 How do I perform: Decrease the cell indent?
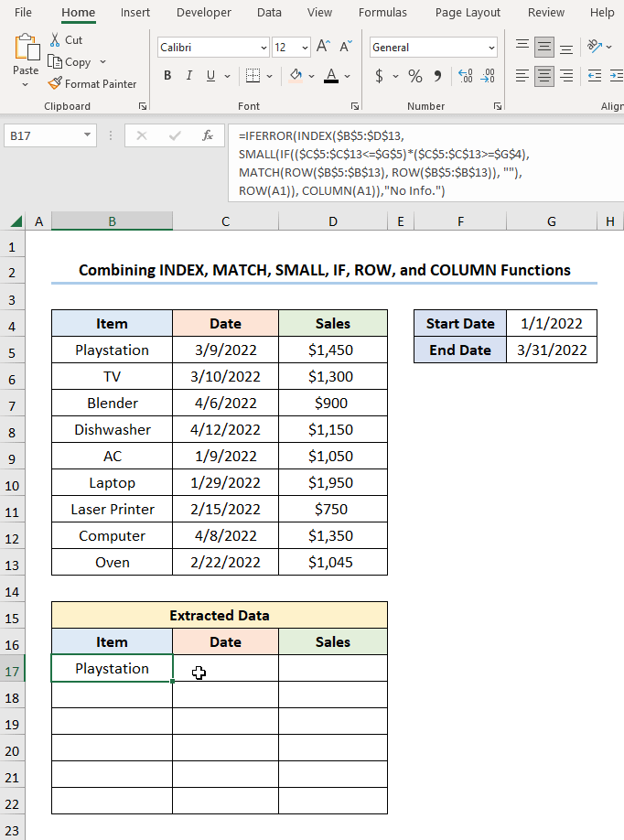pos(595,76)
